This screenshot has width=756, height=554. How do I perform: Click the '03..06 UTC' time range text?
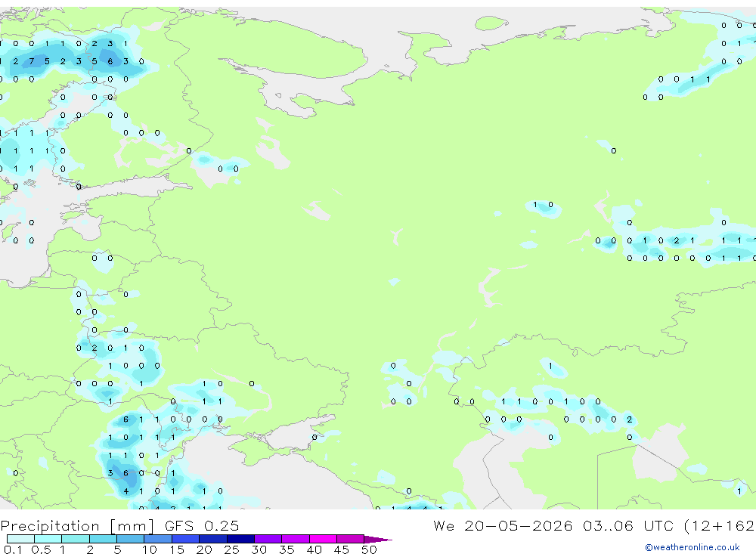click(x=627, y=525)
